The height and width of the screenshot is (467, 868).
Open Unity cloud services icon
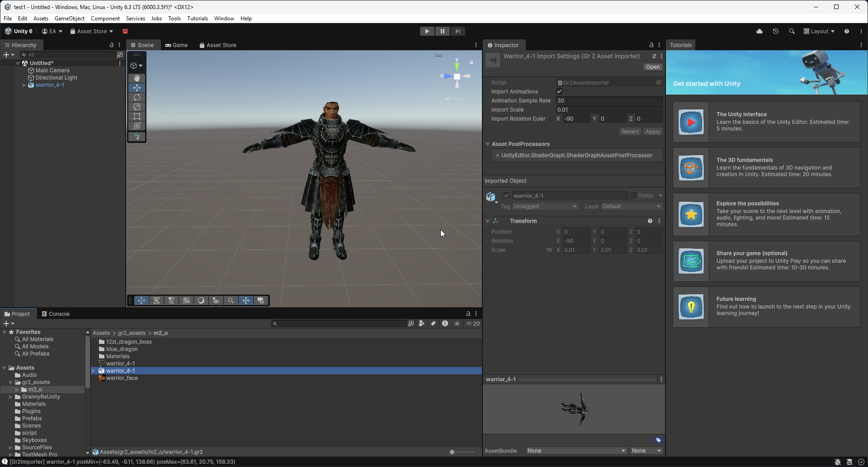pos(759,31)
